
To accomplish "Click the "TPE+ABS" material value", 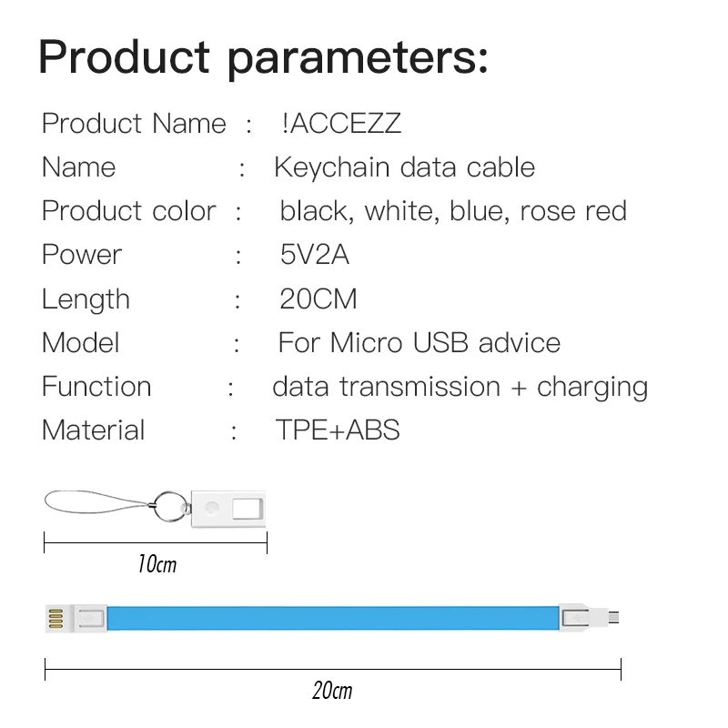I will (x=338, y=430).
